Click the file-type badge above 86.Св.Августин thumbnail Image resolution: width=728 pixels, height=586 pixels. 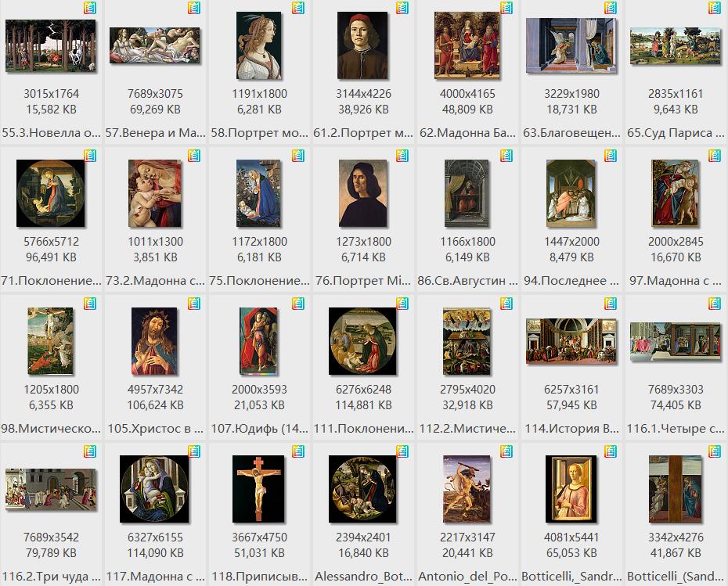pyautogui.click(x=506, y=156)
